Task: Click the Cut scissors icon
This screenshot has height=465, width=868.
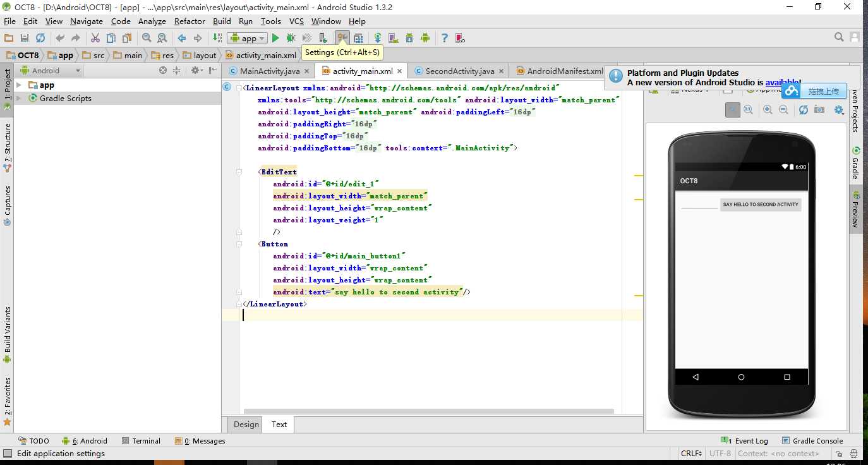Action: coord(95,38)
